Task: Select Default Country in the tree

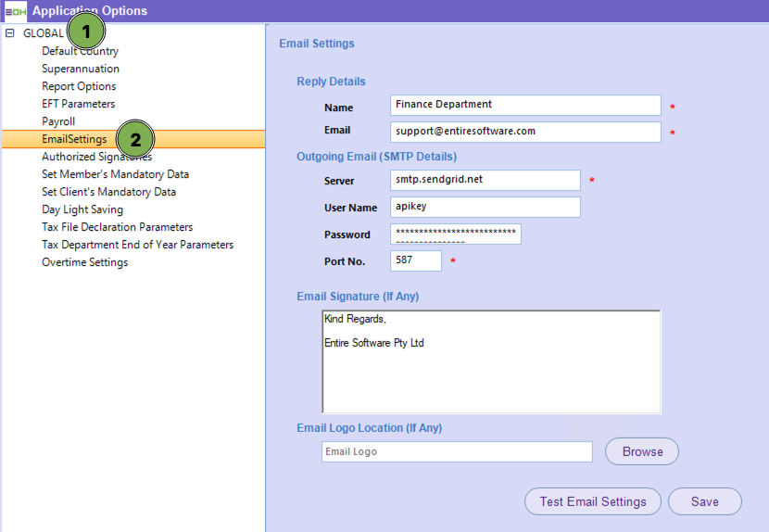Action: click(x=80, y=51)
